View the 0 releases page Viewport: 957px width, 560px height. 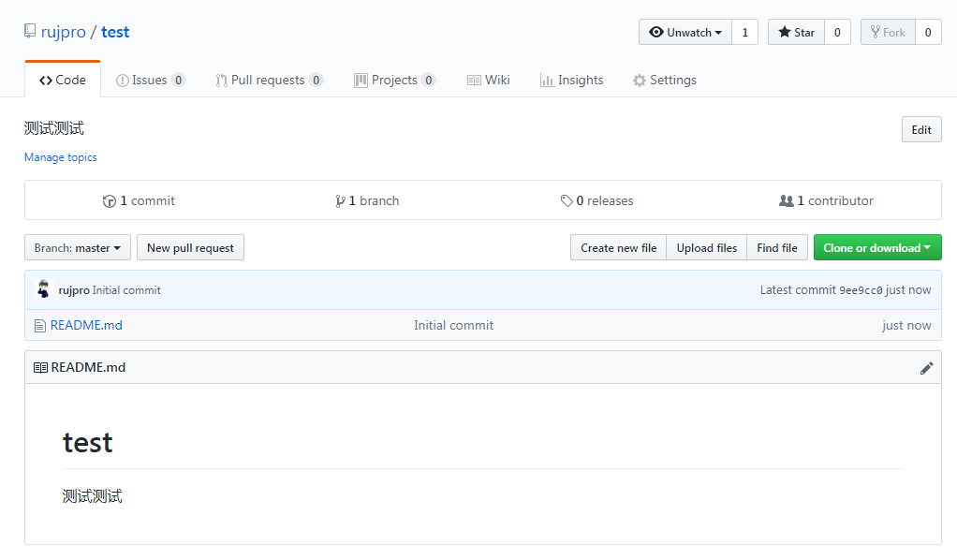coord(596,201)
